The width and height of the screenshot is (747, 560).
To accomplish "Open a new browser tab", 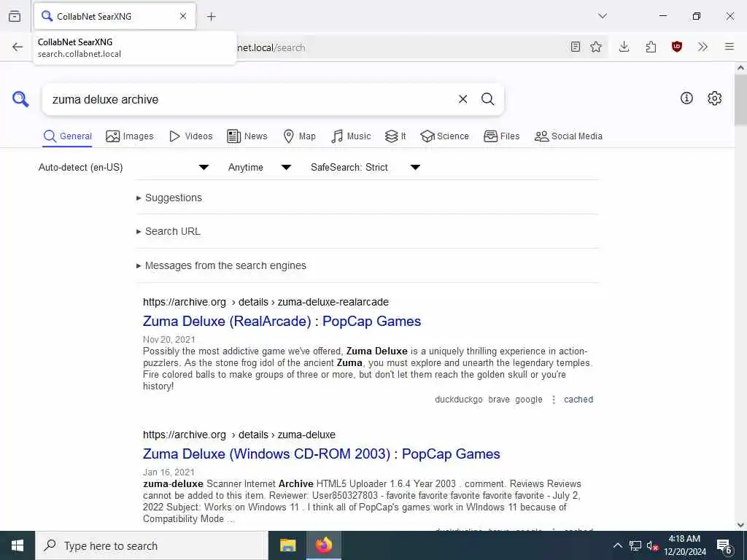I will (x=212, y=17).
